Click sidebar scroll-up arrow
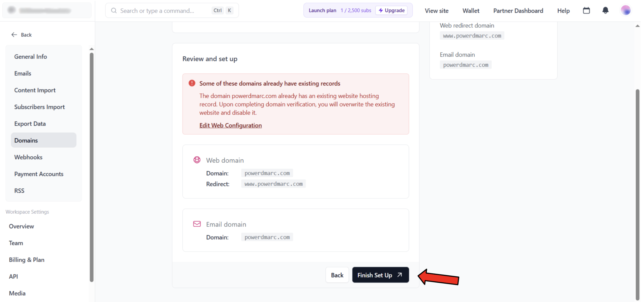This screenshot has width=644, height=302. [91, 49]
